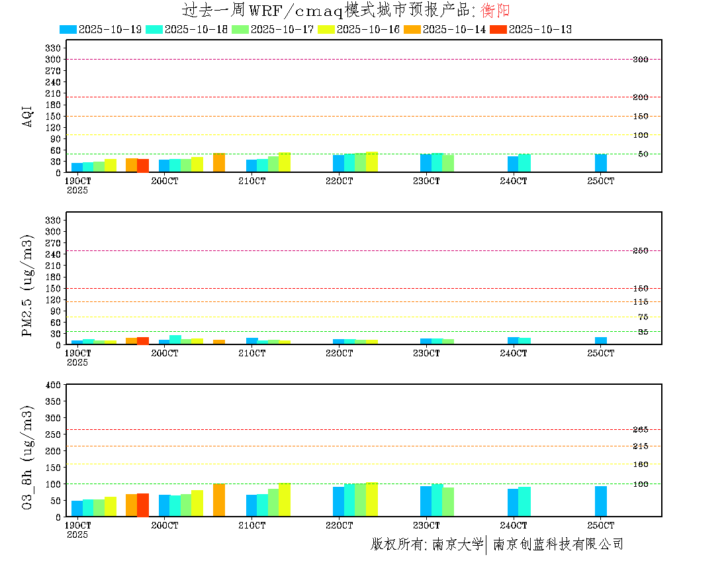The height and width of the screenshot is (563, 728).
Task: Click the 300 threshold label in AQI chart
Action: click(640, 60)
